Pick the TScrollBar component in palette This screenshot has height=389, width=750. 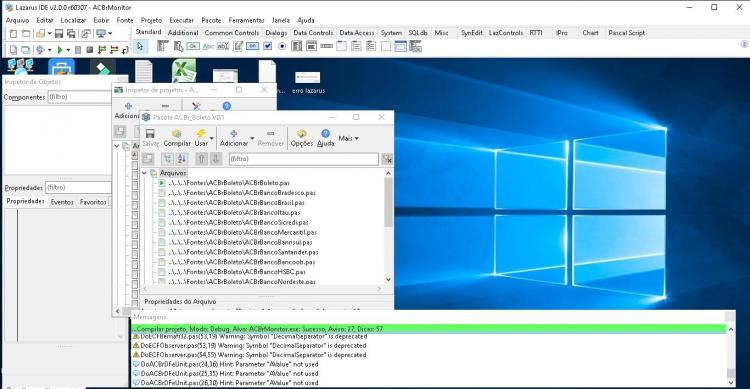[326, 46]
